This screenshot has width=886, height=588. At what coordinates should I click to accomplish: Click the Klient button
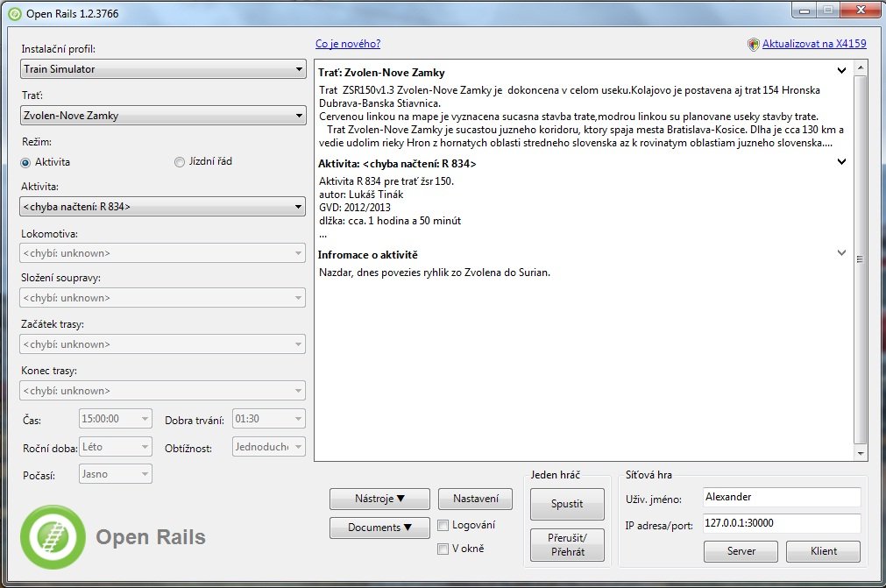(823, 551)
